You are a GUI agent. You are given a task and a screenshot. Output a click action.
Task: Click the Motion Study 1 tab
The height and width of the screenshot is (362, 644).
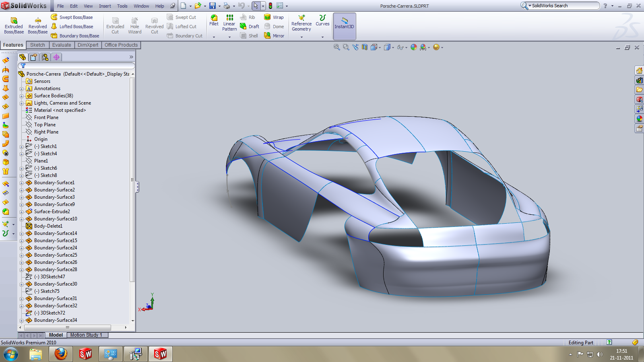pyautogui.click(x=86, y=335)
